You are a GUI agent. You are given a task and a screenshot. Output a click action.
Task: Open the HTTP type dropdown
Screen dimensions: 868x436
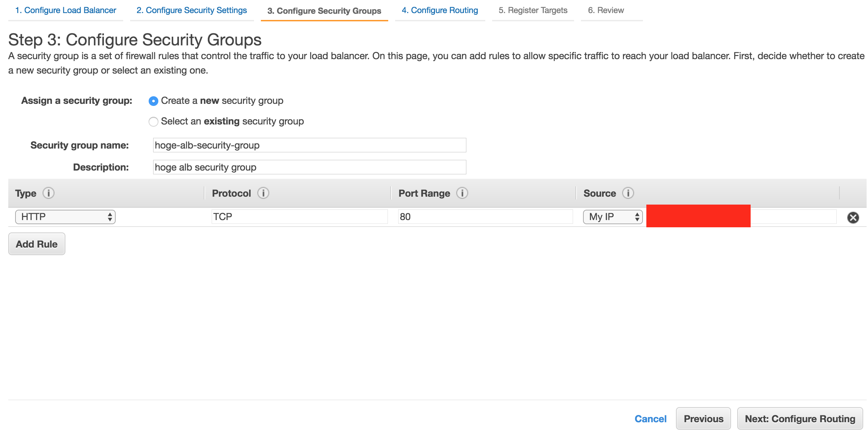tap(65, 217)
